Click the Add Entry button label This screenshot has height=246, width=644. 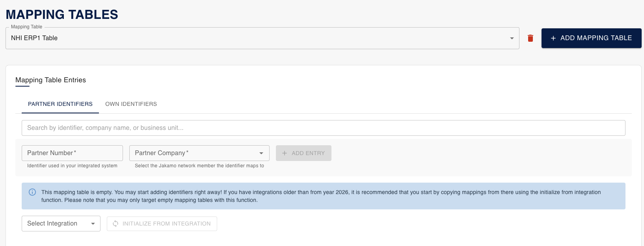click(x=308, y=153)
